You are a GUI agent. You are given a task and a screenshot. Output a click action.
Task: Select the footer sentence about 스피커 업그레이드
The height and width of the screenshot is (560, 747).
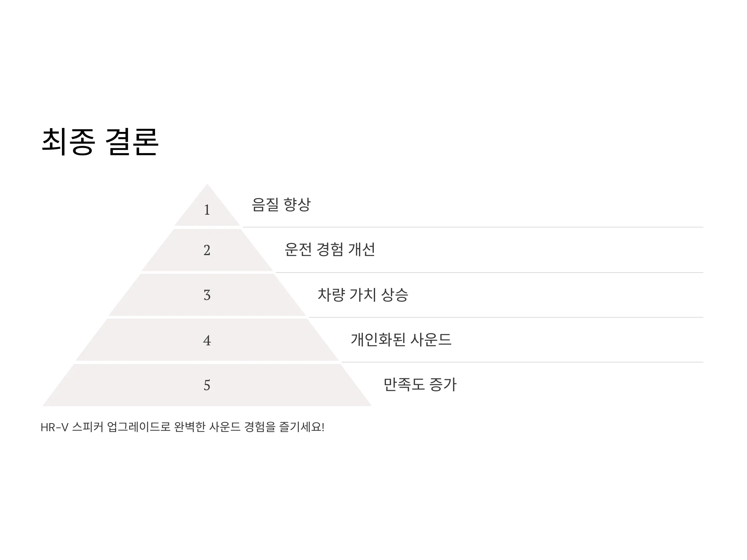(x=182, y=427)
